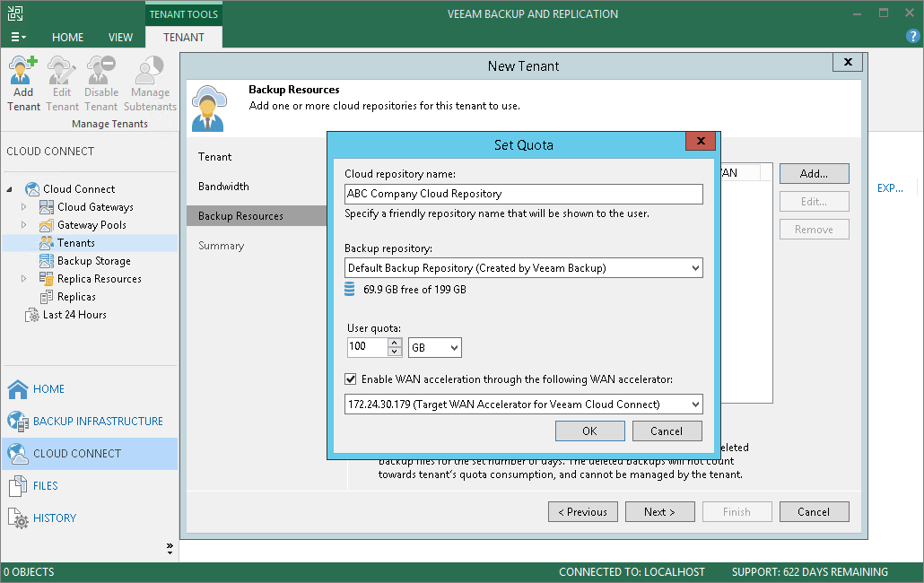
Task: Click the Add Tenant ribbon icon
Action: 23,71
